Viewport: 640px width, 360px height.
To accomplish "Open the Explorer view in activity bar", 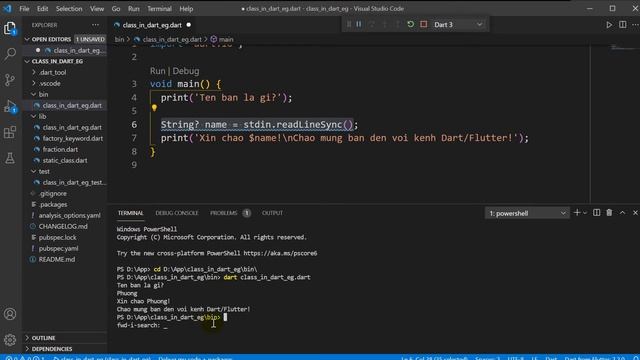I will (x=10, y=28).
